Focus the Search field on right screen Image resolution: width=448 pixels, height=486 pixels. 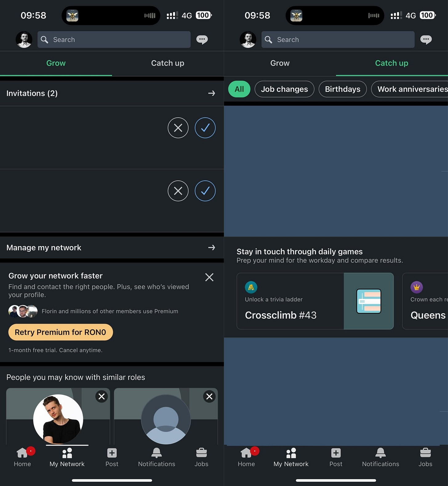tap(338, 39)
